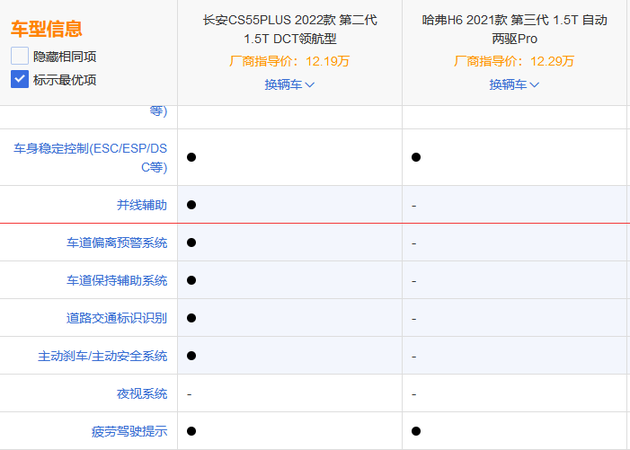The width and height of the screenshot is (630, 450).
Task: Click the 主动刹车/主动安全系统 label
Action: [x=103, y=355]
